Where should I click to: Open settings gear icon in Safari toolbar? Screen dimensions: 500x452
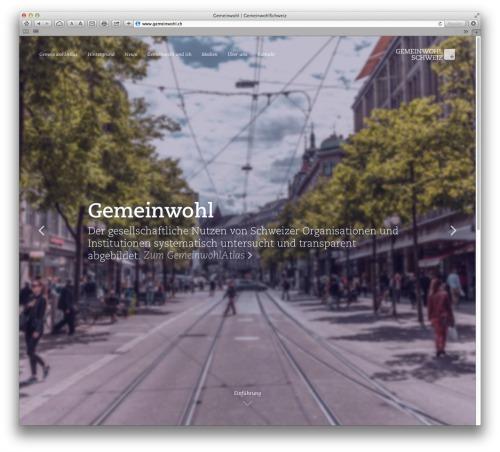[x=473, y=24]
